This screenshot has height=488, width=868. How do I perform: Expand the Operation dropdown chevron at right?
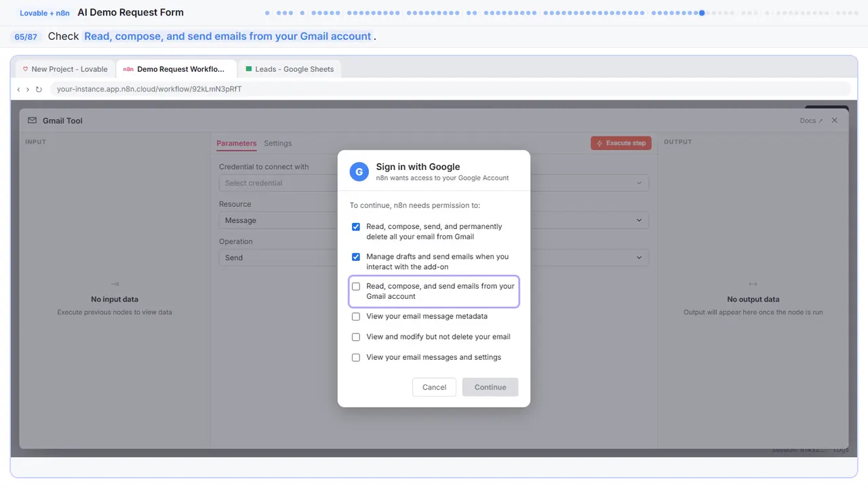click(639, 258)
